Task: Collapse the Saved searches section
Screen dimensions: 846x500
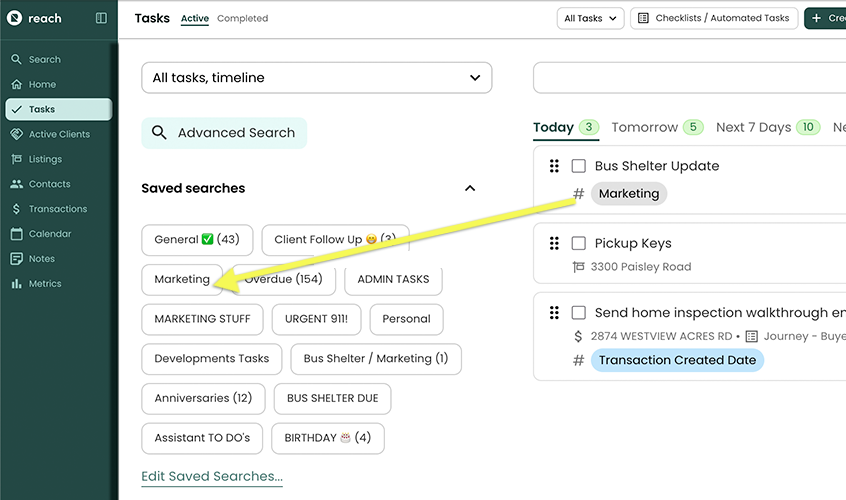Action: (470, 188)
